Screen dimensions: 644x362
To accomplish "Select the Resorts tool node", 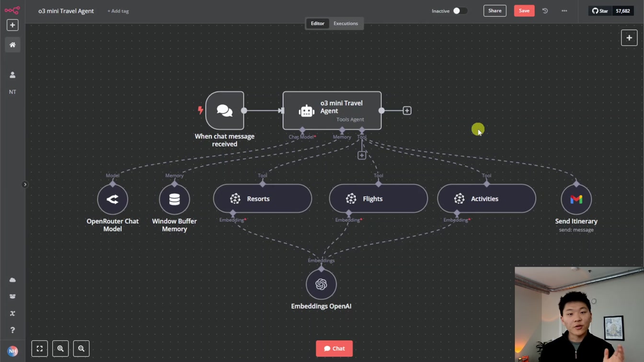I will (x=263, y=199).
